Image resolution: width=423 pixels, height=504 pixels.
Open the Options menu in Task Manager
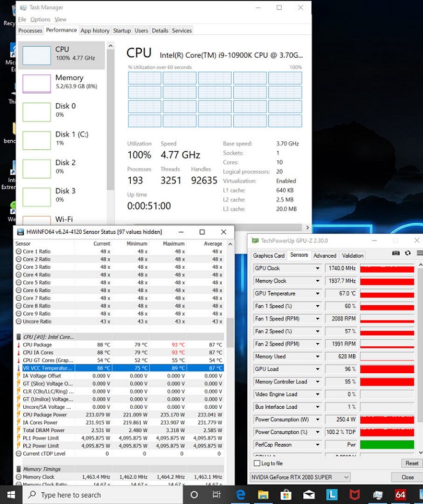[40, 20]
